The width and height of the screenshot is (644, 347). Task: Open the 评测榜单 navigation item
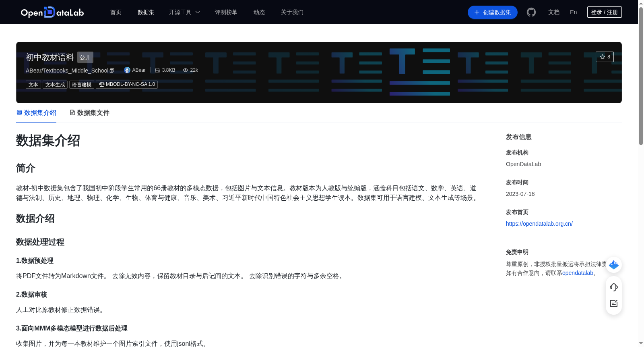(x=226, y=12)
